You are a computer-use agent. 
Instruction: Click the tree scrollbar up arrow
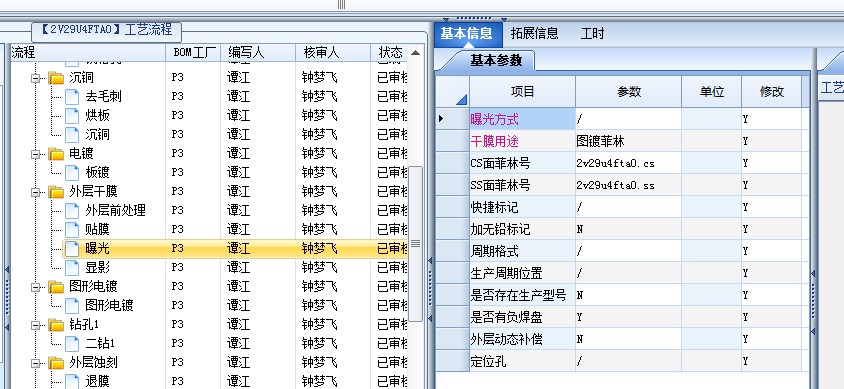click(x=416, y=53)
